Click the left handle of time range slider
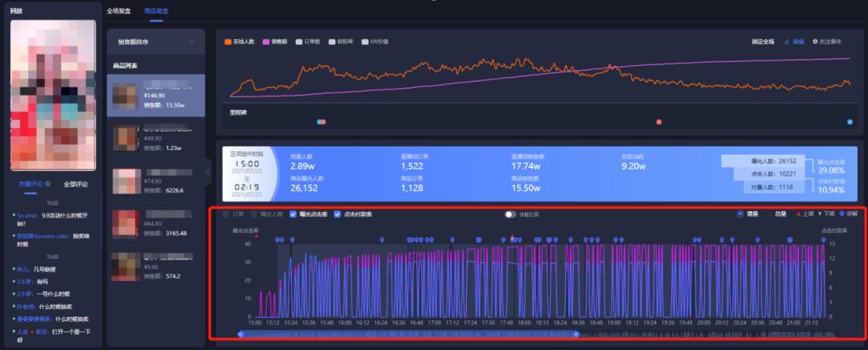 (x=241, y=334)
